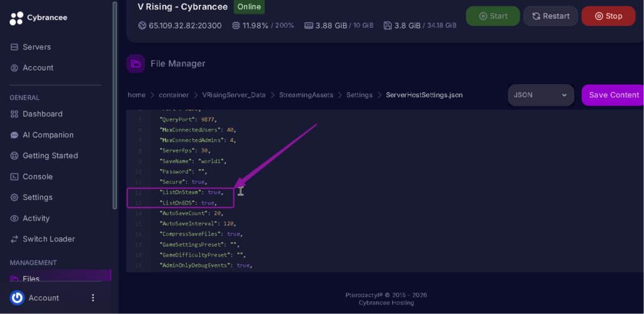Click the Console terminal icon
Image resolution: width=644 pixels, height=314 pixels.
pos(14,177)
